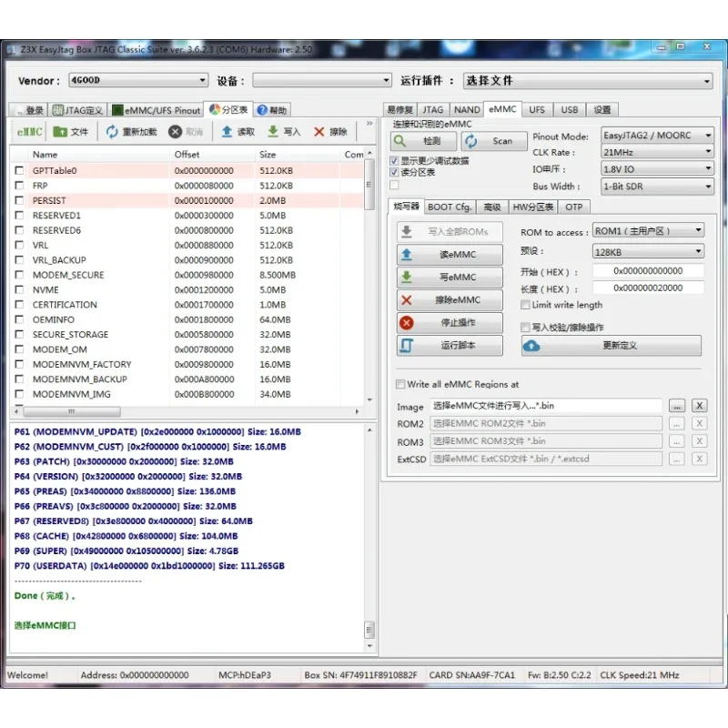Reload partitions with 重新加载 icon

tap(113, 132)
